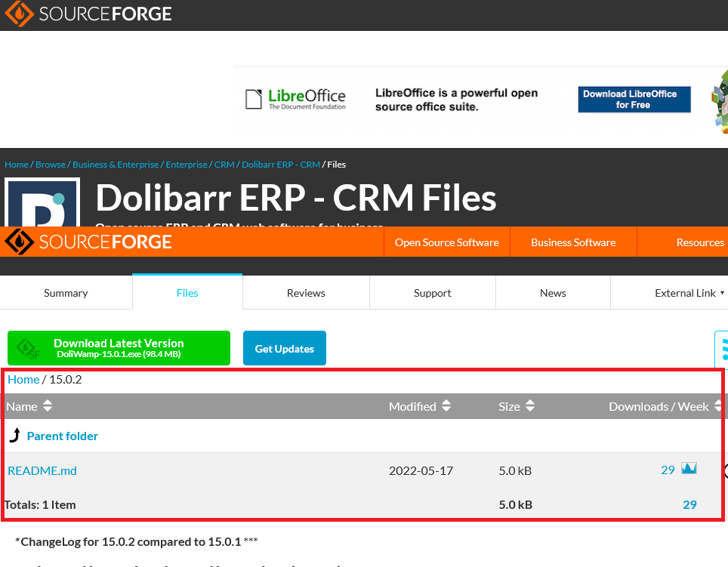This screenshot has height=567, width=728.
Task: Switch to the Reviews tab
Action: click(x=306, y=293)
